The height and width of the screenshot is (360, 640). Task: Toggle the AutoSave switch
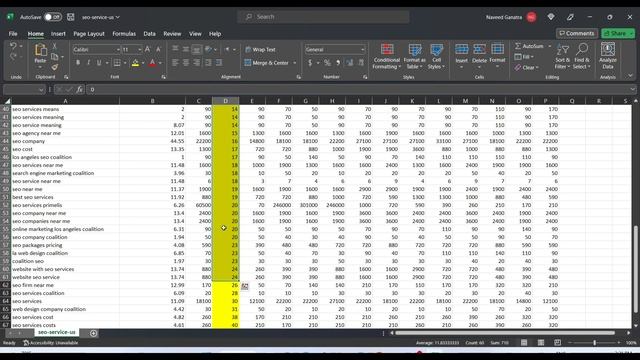pyautogui.click(x=53, y=17)
